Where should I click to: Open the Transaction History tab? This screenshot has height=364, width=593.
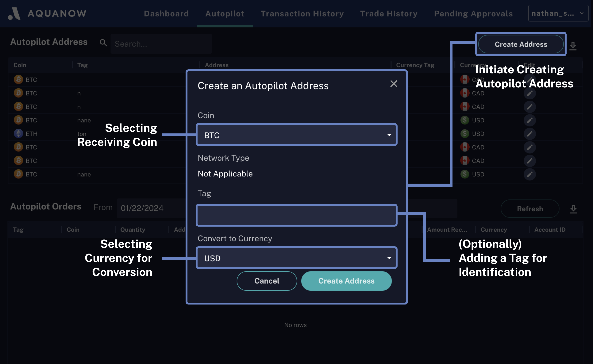pyautogui.click(x=302, y=14)
